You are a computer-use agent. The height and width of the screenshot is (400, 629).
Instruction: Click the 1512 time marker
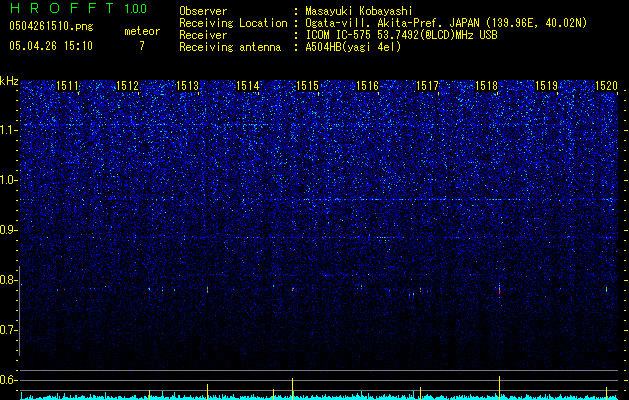coord(127,85)
